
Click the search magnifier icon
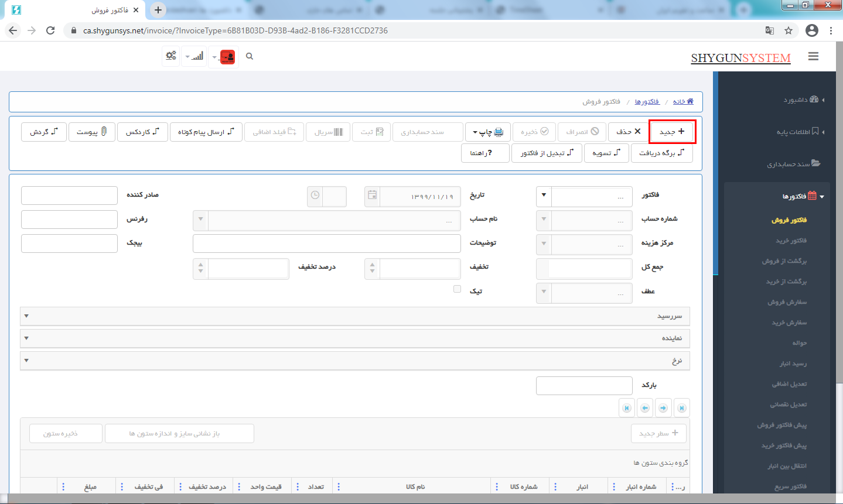click(x=250, y=56)
